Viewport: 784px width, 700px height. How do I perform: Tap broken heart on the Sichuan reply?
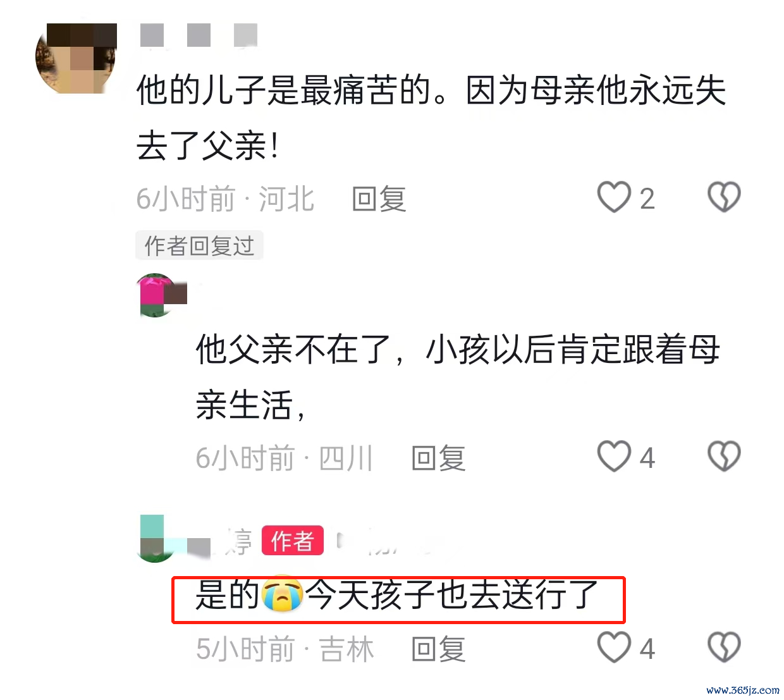(x=724, y=457)
